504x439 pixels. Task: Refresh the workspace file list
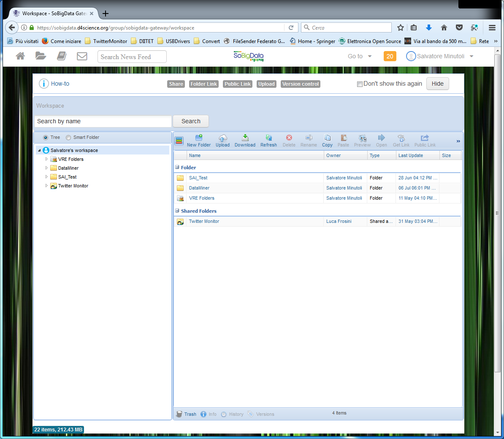tap(268, 141)
